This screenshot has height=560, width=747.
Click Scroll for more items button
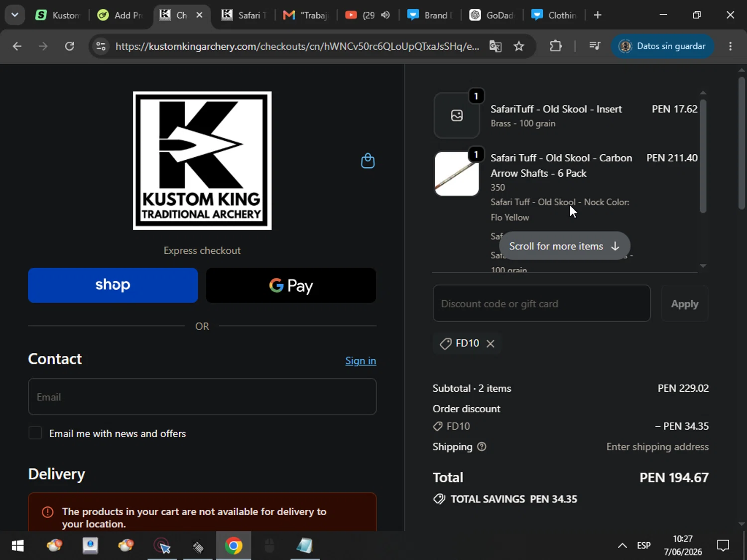click(x=564, y=246)
